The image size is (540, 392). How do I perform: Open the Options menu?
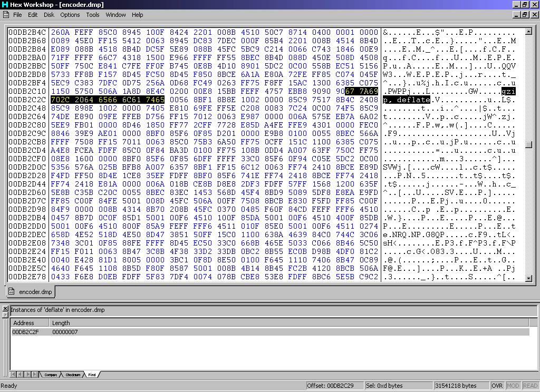(70, 15)
